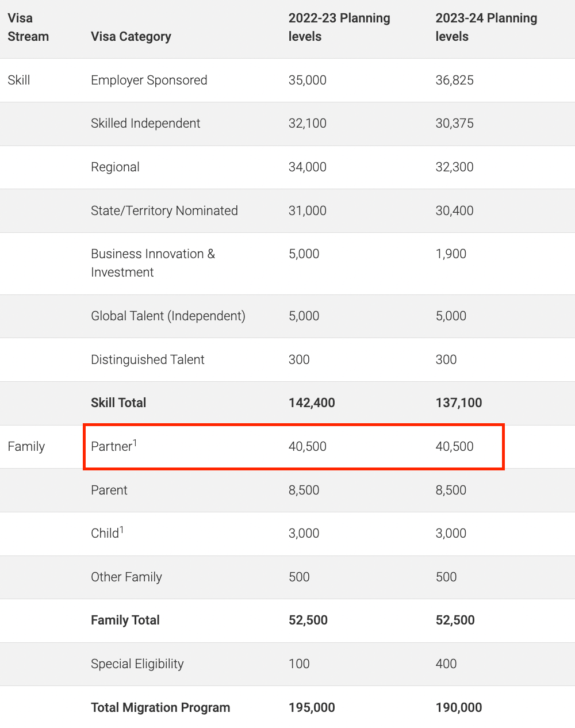
Task: Select the 2023-24 Planning levels header
Action: click(486, 27)
